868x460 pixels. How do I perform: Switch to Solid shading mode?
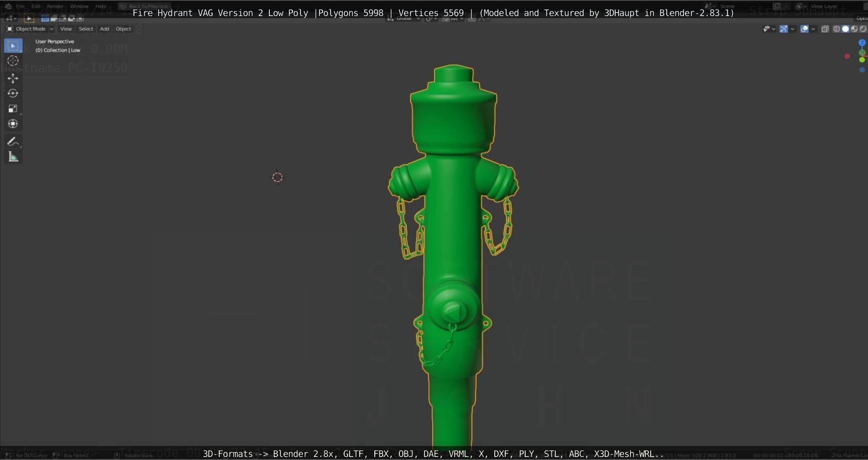(x=845, y=29)
